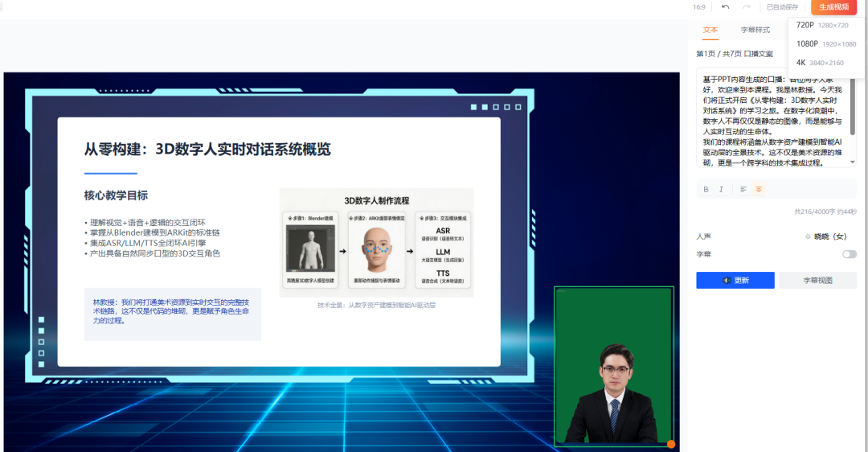Screen dimensions: 868x452
Task: Select the presenter green-screen video overlay
Action: [x=614, y=366]
